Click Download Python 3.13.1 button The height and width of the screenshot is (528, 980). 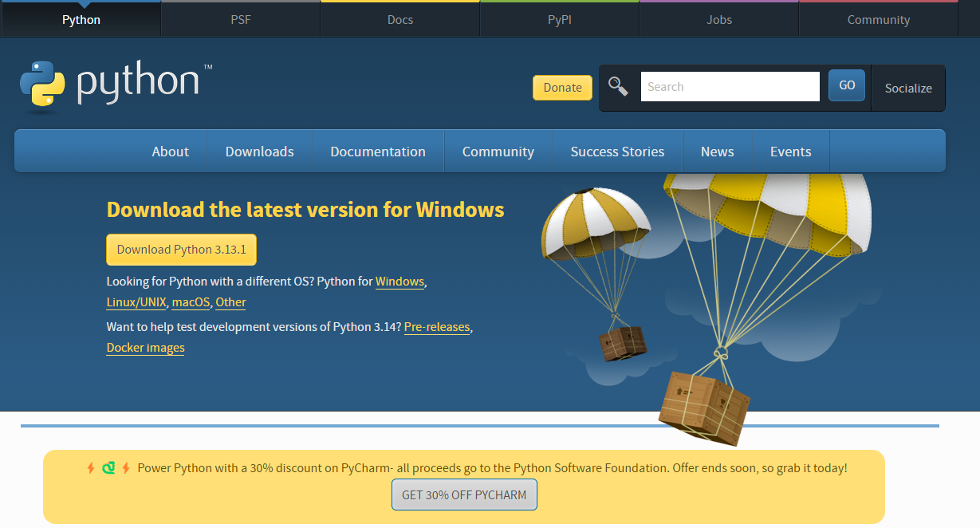pyautogui.click(x=182, y=250)
